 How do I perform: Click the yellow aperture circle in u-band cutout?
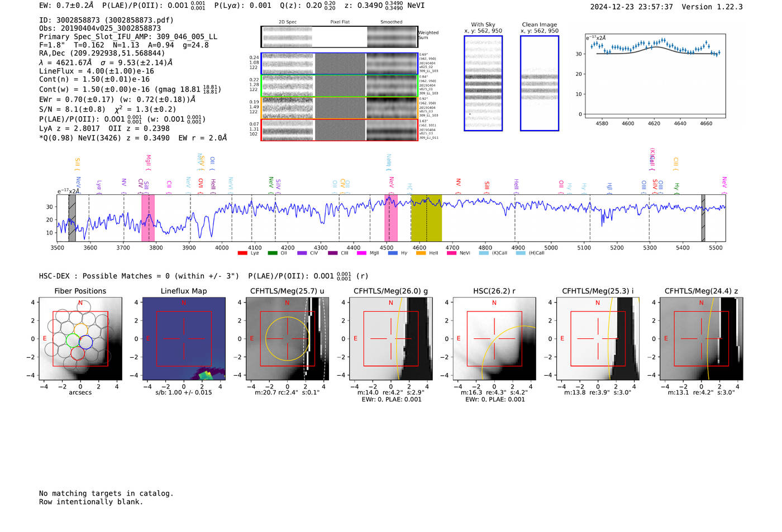(287, 338)
